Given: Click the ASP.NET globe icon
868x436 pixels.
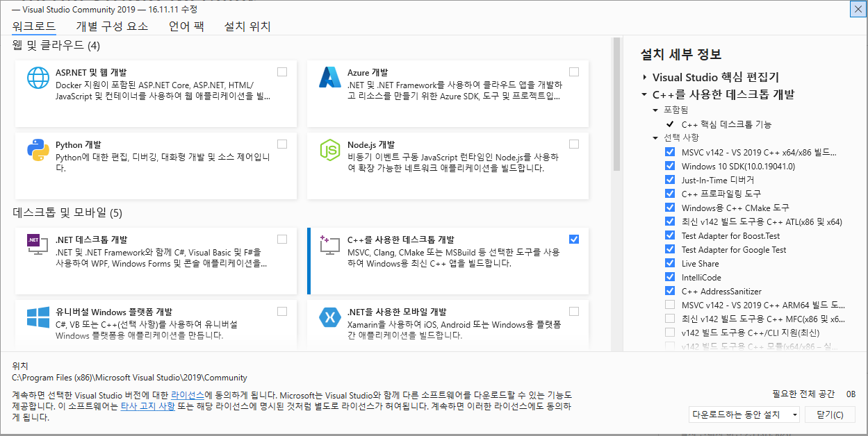Looking at the screenshot, I should coord(38,78).
